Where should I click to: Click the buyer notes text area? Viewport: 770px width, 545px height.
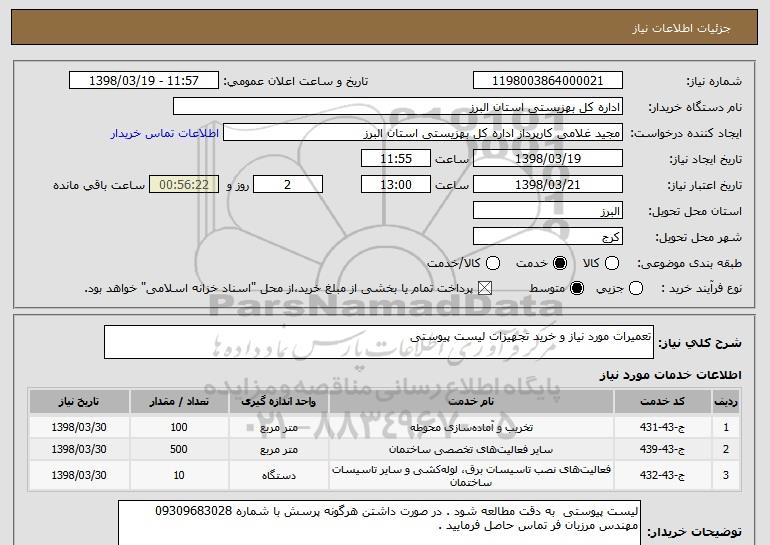(x=379, y=522)
